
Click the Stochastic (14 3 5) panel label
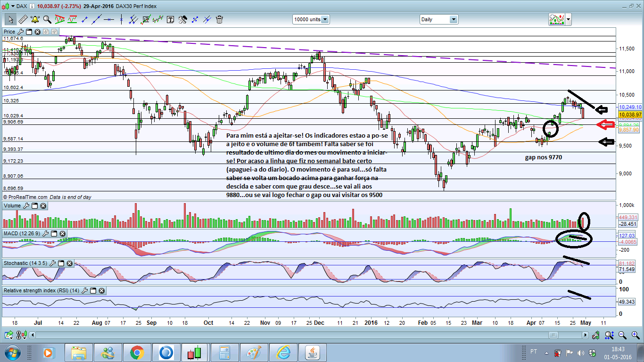(x=25, y=263)
